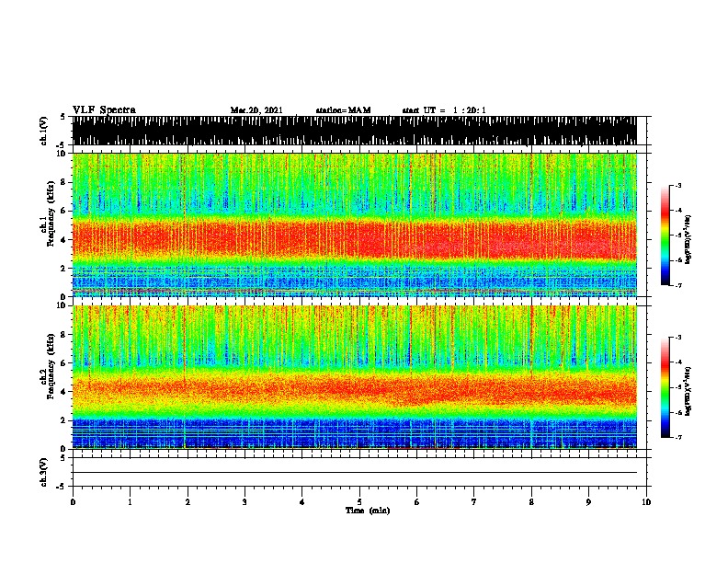Click the "-7" label on the lower color bar
Image resolution: width=728 pixels, height=563 pixels.
pos(677,437)
